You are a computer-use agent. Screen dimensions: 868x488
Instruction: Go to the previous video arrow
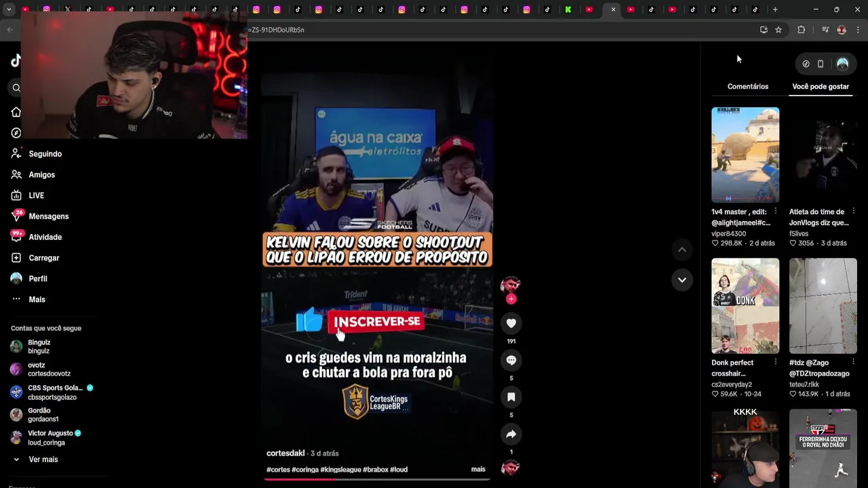pyautogui.click(x=682, y=249)
